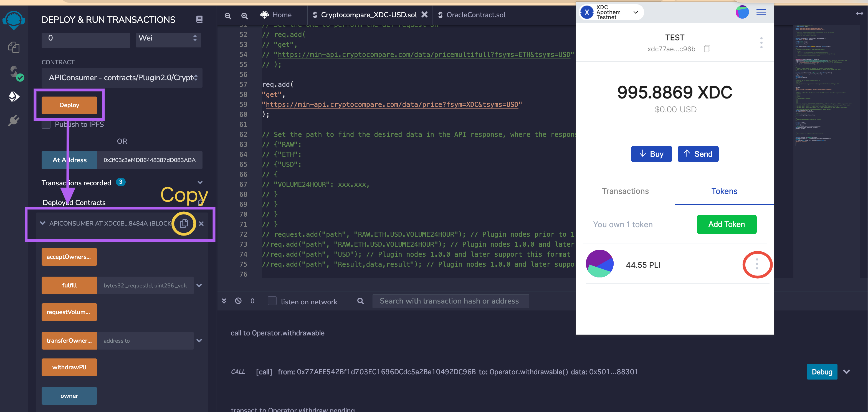Open the Solidity Compiler panel
The width and height of the screenshot is (868, 412).
(14, 72)
